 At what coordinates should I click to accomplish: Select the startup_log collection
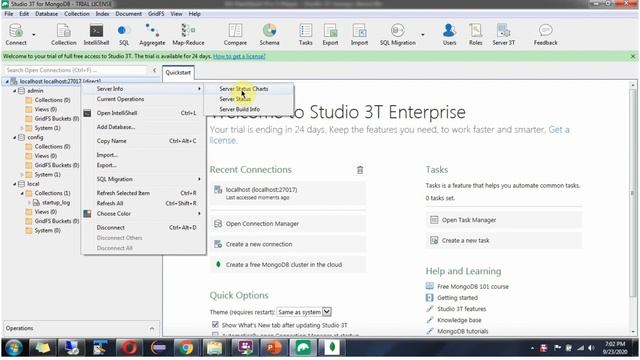(56, 202)
